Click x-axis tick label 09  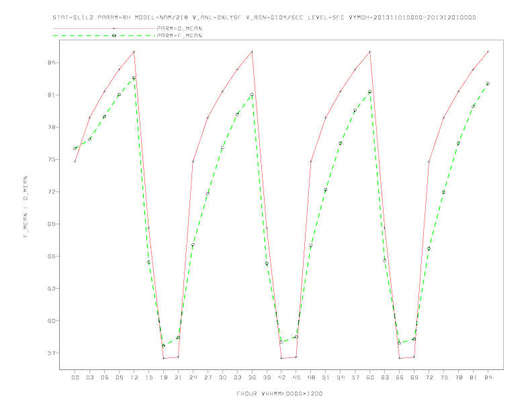tap(119, 377)
